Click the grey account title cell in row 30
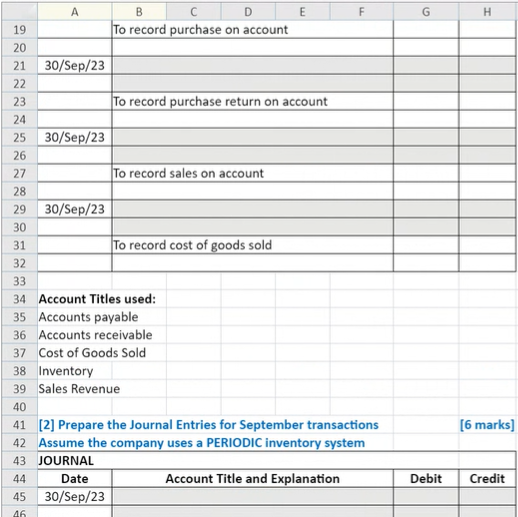This screenshot has height=517, width=518. click(252, 227)
